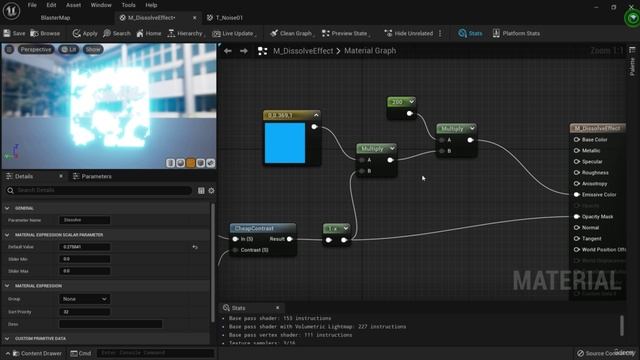
Task: Edit the Sort Priority field
Action: pyautogui.click(x=84, y=311)
